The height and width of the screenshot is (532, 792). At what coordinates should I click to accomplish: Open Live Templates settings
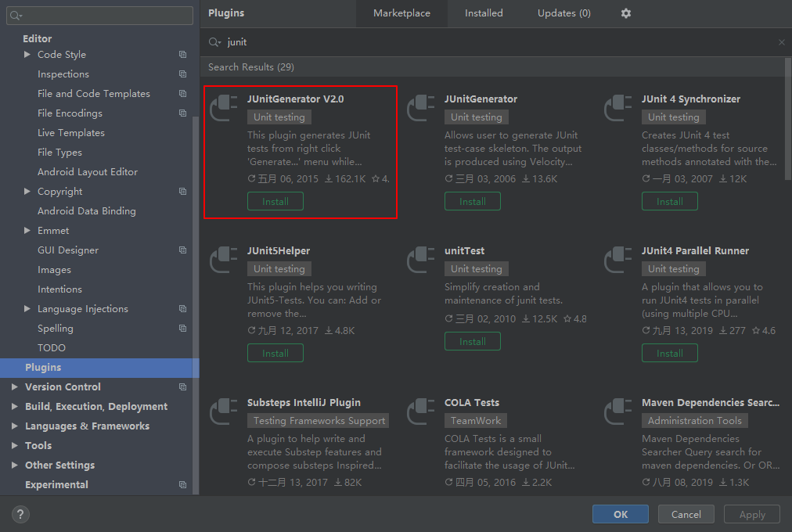pos(71,133)
